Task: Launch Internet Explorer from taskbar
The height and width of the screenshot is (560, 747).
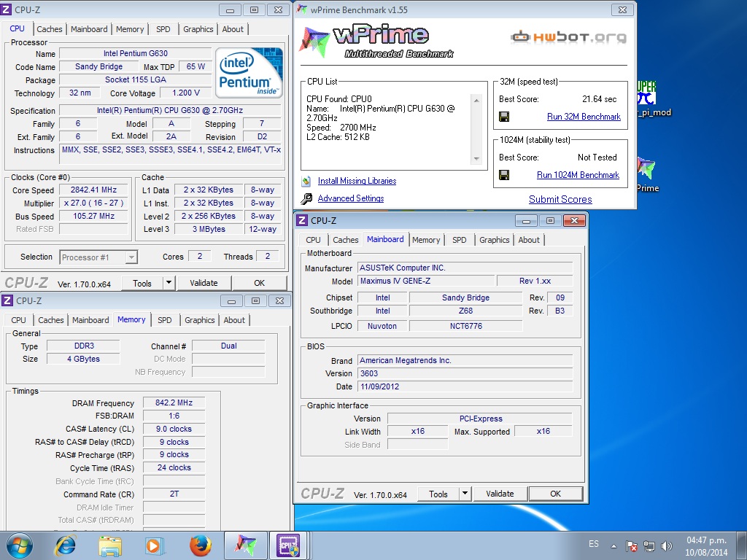Action: click(65, 545)
